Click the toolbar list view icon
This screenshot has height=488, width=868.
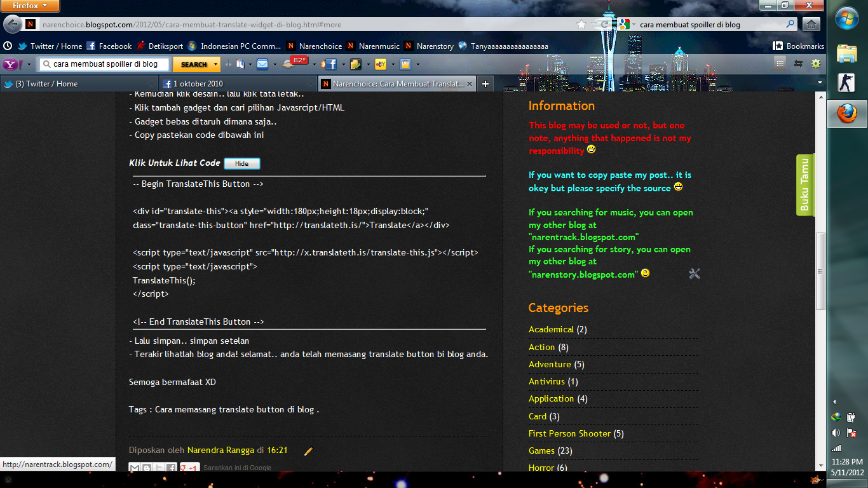click(x=780, y=64)
